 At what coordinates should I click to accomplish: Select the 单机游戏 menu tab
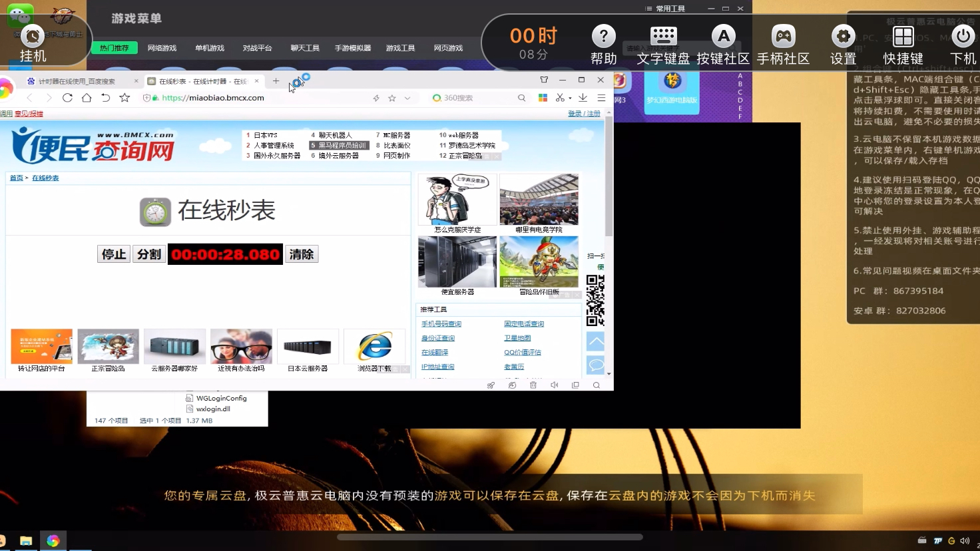coord(210,48)
